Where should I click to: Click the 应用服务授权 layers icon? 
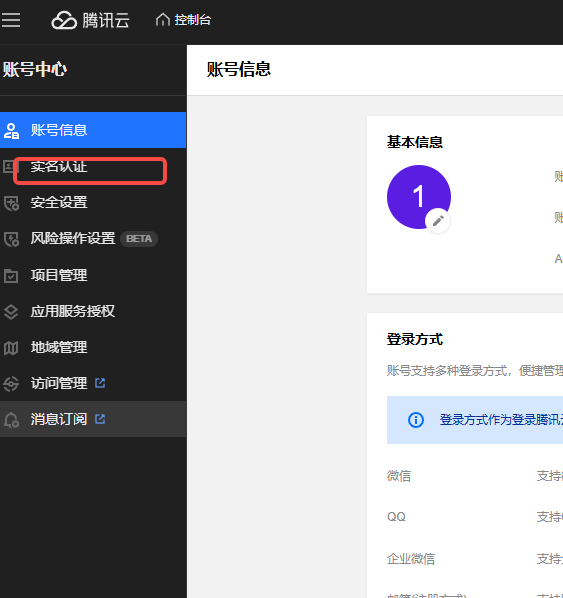tap(11, 312)
